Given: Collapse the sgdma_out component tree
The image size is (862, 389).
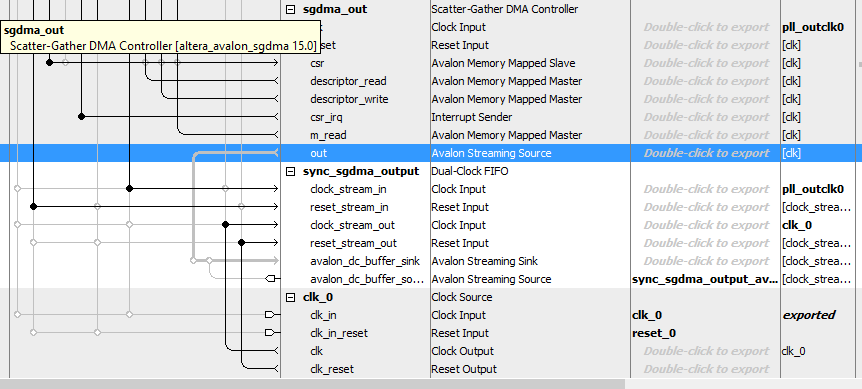Looking at the screenshot, I should pyautogui.click(x=291, y=9).
